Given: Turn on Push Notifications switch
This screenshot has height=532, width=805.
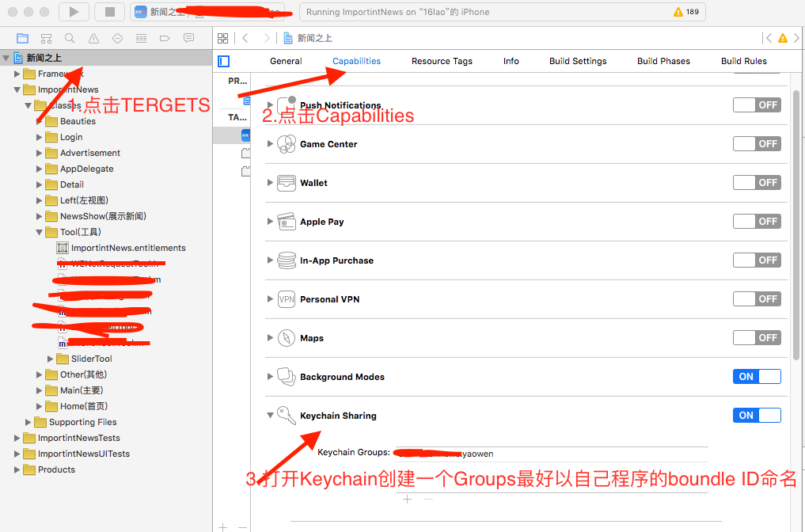Looking at the screenshot, I should 757,105.
